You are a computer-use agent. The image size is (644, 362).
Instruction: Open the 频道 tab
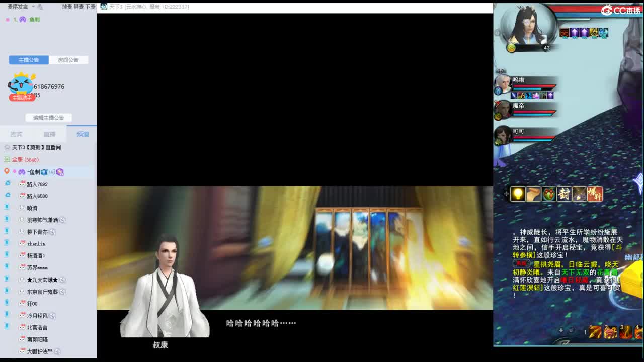coord(83,134)
